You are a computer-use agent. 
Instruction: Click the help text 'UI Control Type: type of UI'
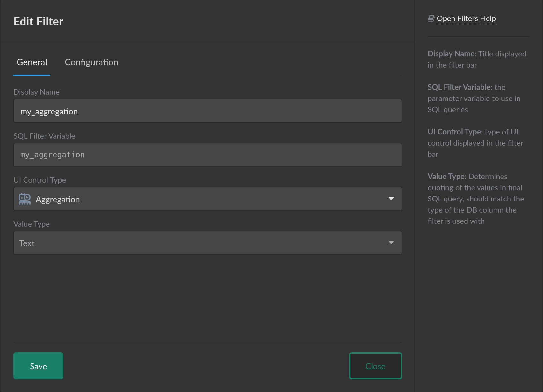point(473,132)
